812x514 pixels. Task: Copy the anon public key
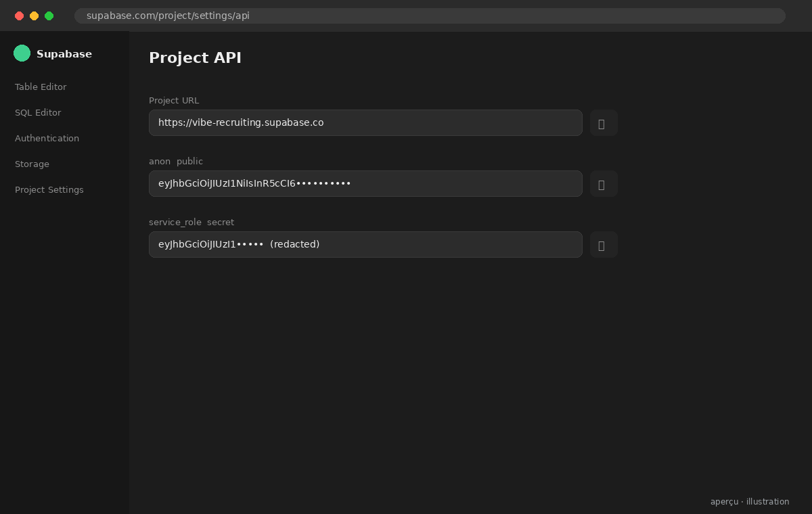tap(604, 184)
